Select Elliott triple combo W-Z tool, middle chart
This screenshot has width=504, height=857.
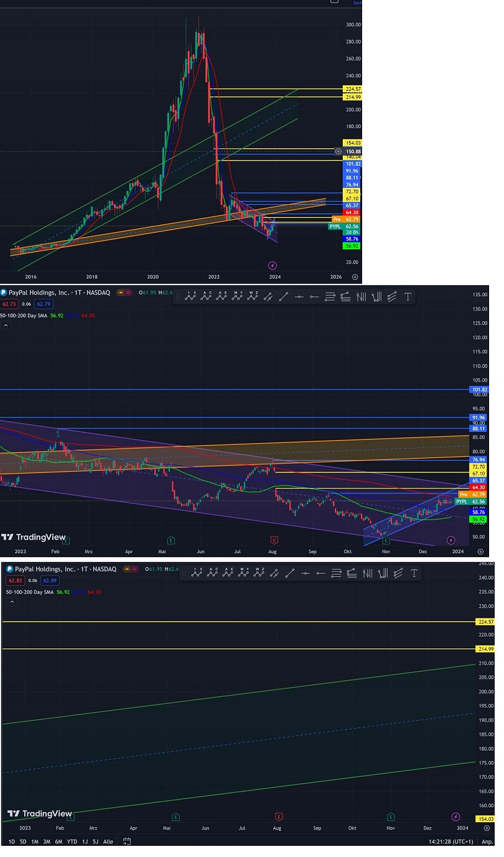(253, 296)
